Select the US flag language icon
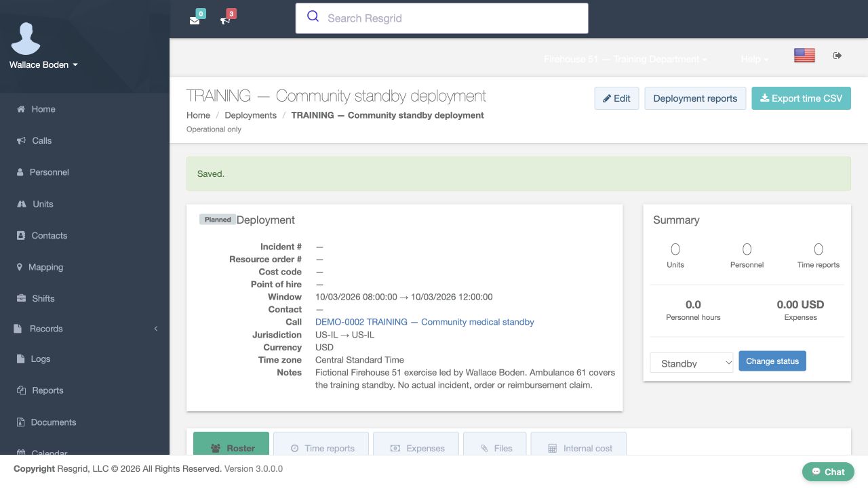This screenshot has height=488, width=868. [x=804, y=56]
